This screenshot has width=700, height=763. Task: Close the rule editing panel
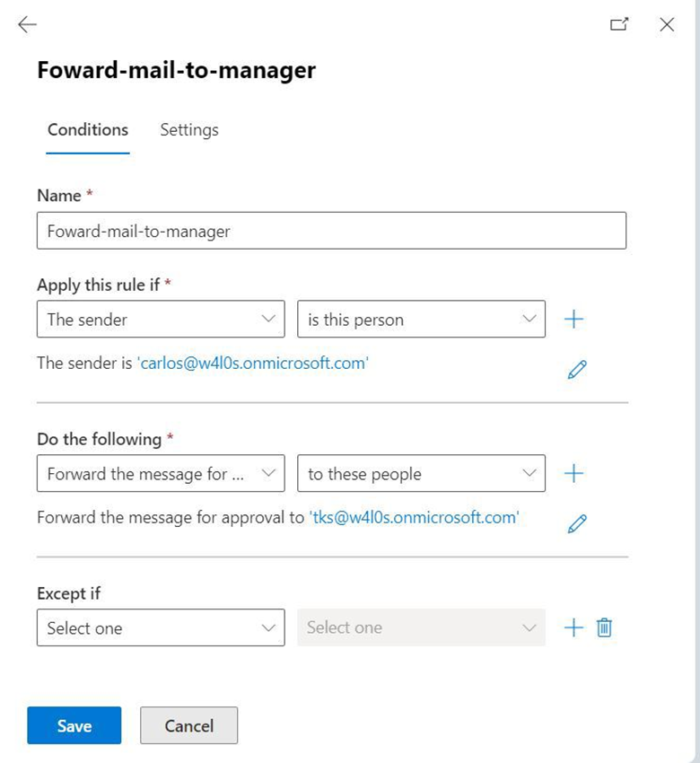tap(667, 25)
